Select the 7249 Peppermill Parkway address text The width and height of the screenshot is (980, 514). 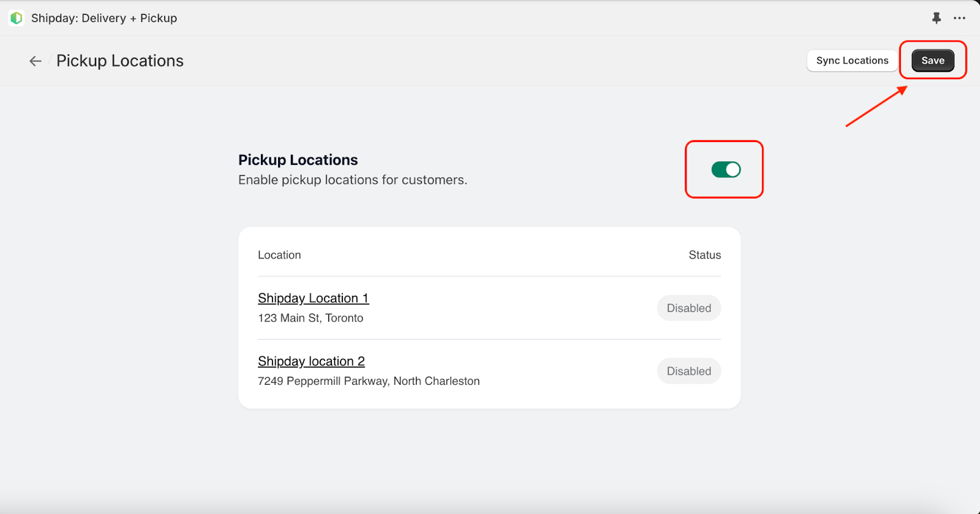369,381
